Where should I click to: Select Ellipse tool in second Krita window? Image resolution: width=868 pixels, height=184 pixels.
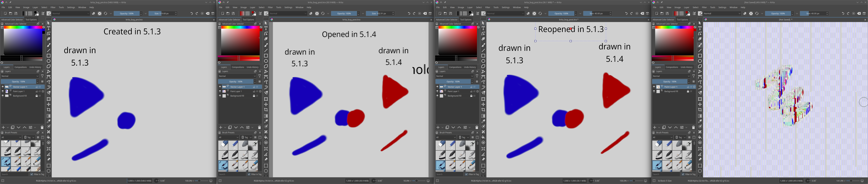pos(266,61)
